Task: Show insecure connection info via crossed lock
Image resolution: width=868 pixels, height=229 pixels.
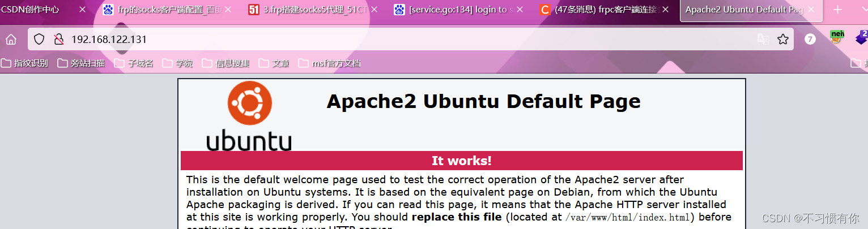Action: [58, 39]
